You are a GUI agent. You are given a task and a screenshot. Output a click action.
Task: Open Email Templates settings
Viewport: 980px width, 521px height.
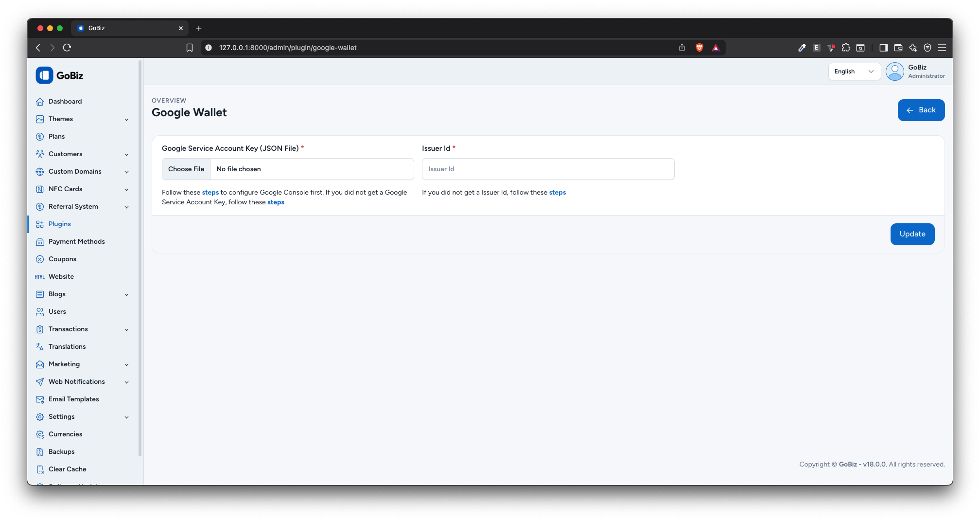[x=74, y=399]
